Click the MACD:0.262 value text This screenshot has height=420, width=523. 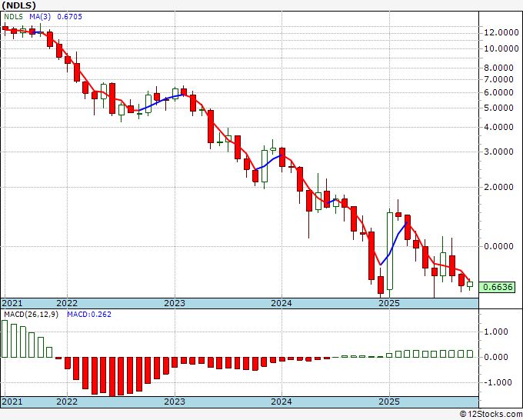[x=89, y=315]
